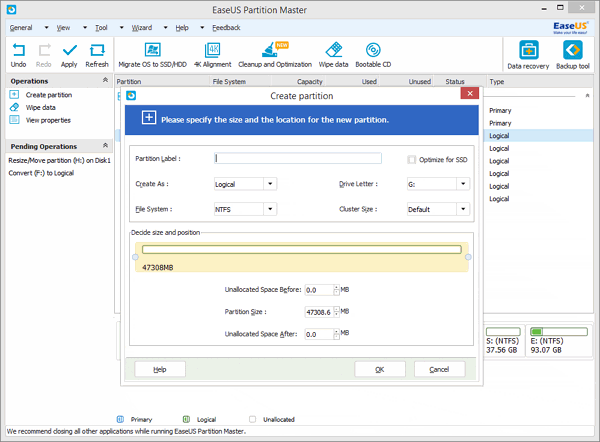Click the Type column header
Image resolution: width=600 pixels, height=442 pixels.
pos(497,82)
